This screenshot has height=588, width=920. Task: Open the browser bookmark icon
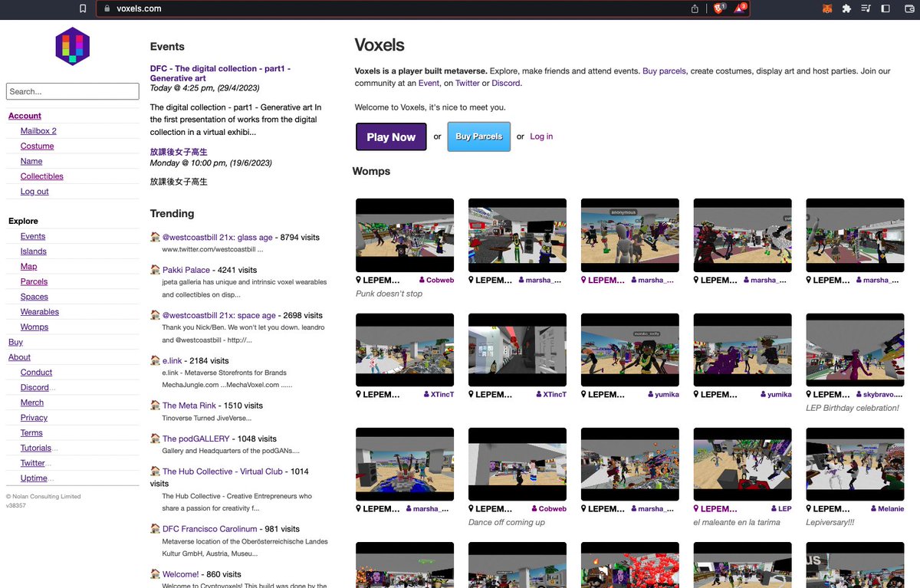coord(83,8)
